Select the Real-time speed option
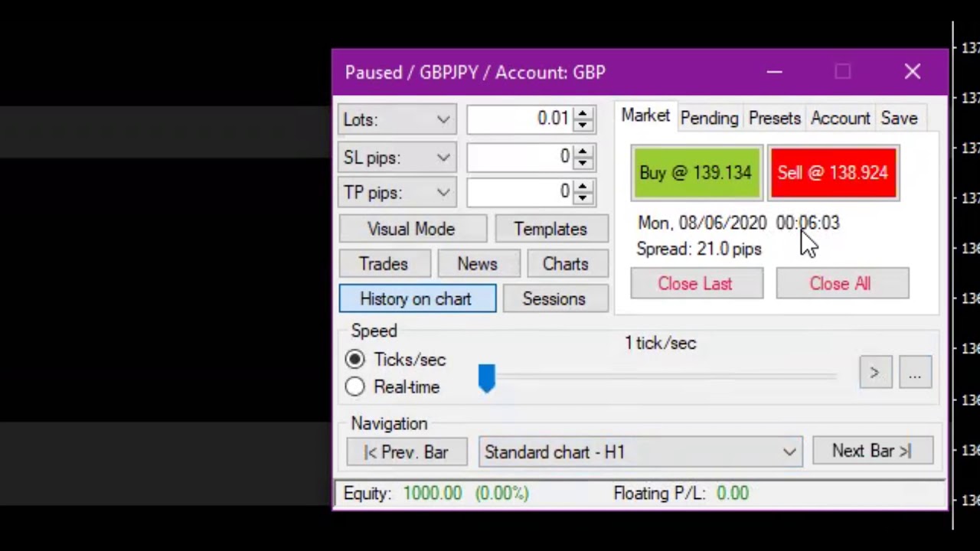This screenshot has height=551, width=980. [x=354, y=386]
